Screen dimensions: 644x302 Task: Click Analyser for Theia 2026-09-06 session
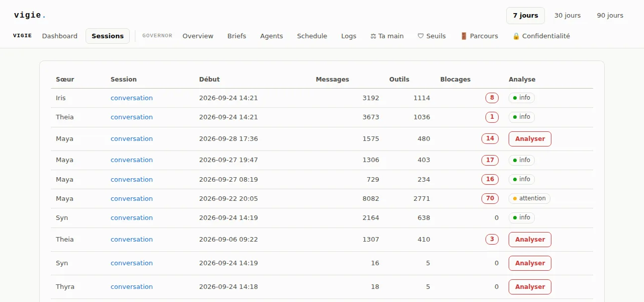[530, 240]
